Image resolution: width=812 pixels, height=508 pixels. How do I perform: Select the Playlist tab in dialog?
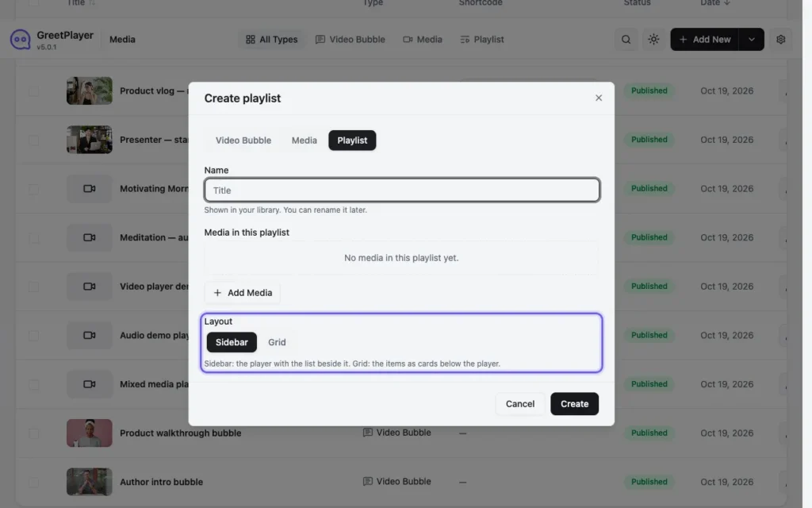pos(352,140)
